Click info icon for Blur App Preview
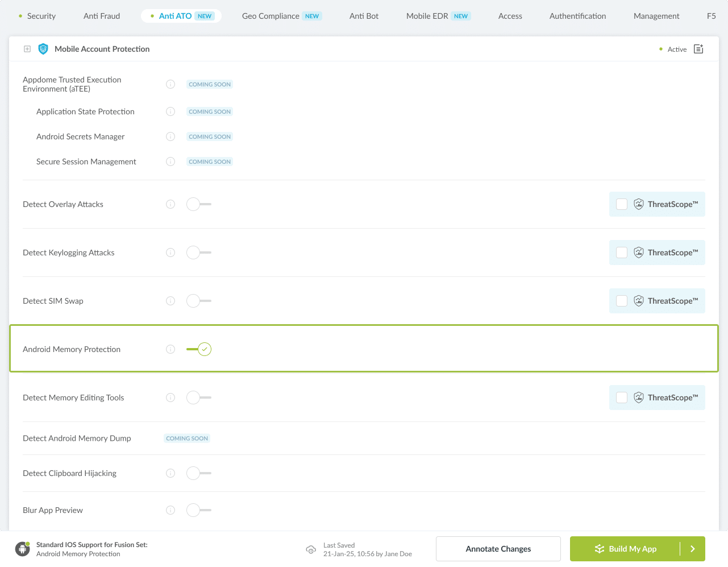 point(170,510)
